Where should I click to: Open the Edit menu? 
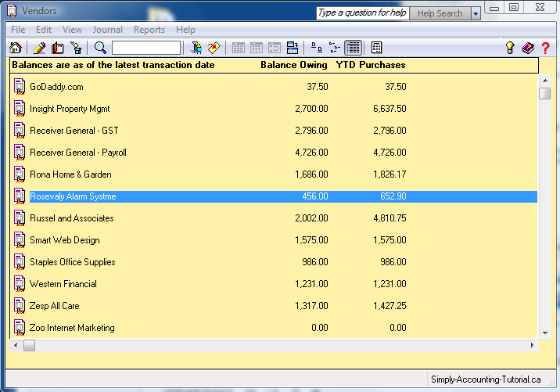(44, 30)
